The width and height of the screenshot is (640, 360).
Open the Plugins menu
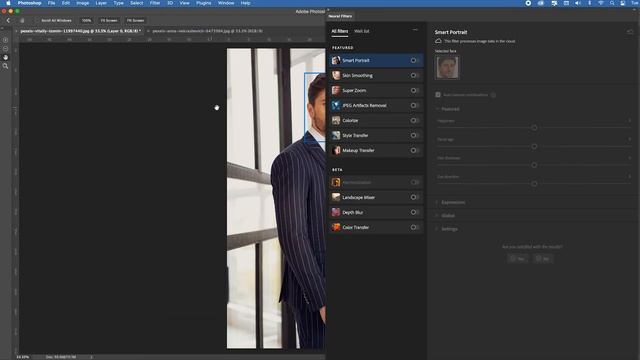coord(203,3)
